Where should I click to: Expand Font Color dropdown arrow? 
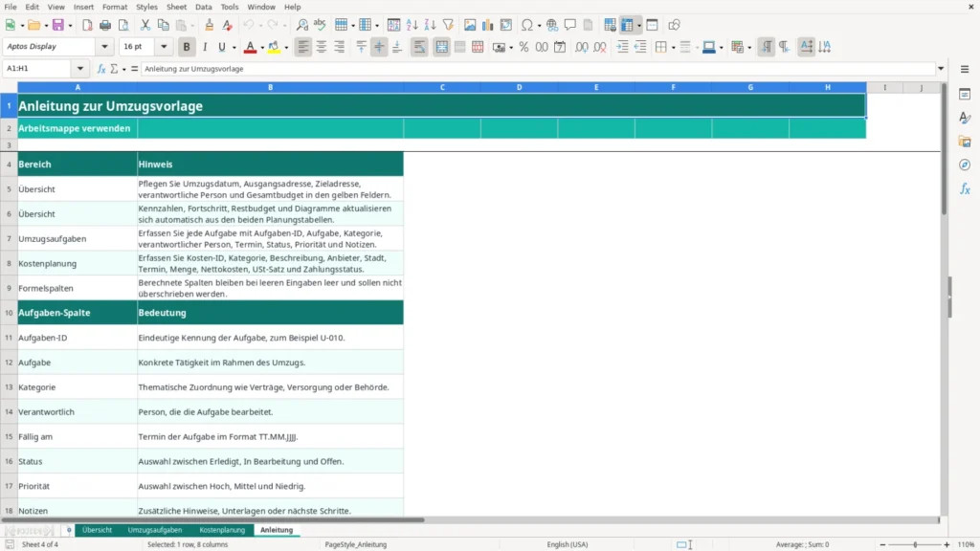coord(262,48)
